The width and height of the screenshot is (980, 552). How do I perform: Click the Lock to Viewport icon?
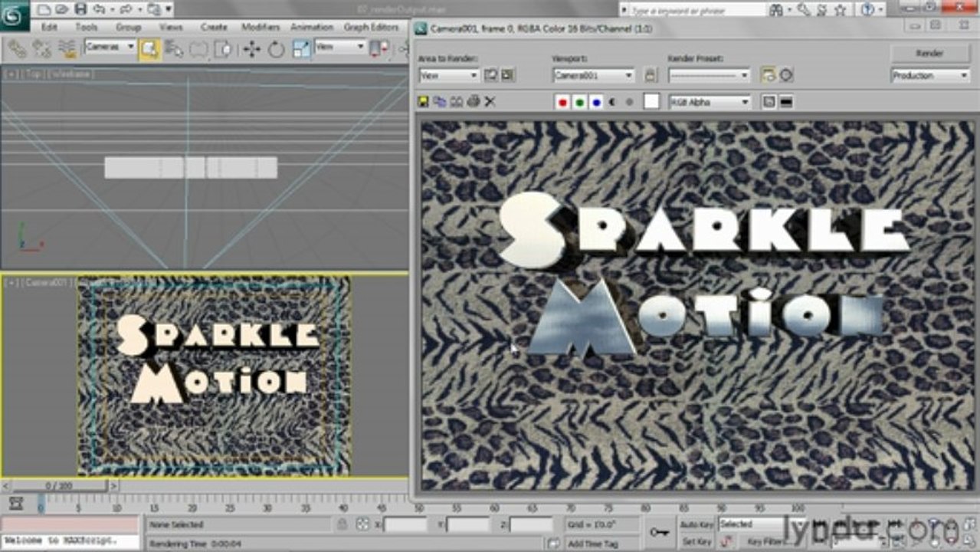(650, 75)
